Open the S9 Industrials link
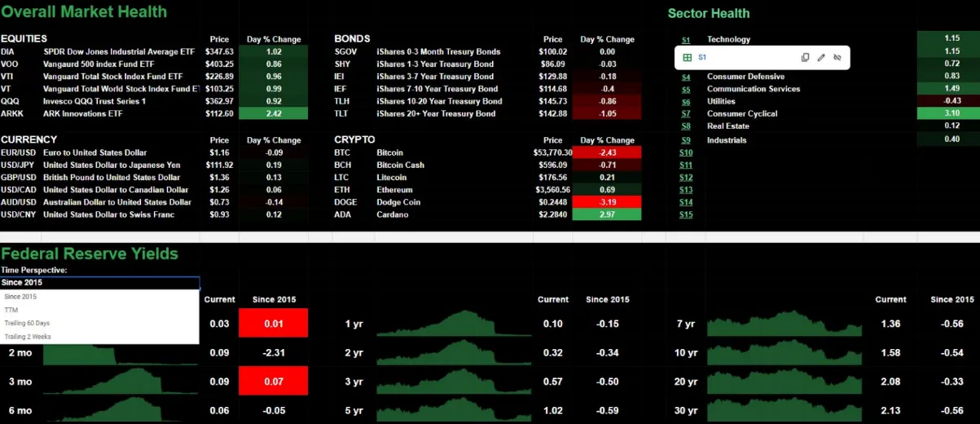This screenshot has height=424, width=980. pyautogui.click(x=686, y=140)
